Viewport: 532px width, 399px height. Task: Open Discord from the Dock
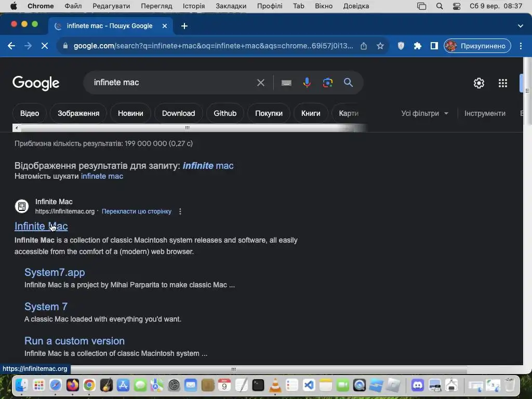pos(417,385)
